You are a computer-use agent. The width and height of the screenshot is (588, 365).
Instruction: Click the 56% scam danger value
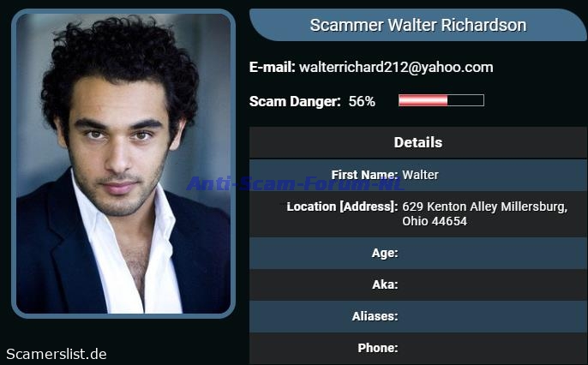click(x=362, y=101)
